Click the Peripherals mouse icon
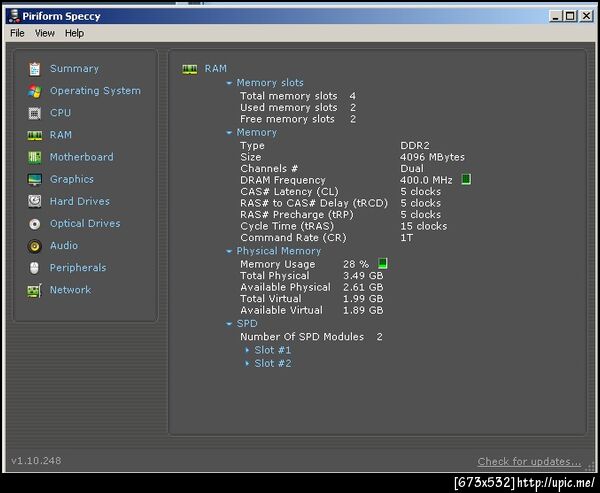The height and width of the screenshot is (493, 600). (x=34, y=268)
